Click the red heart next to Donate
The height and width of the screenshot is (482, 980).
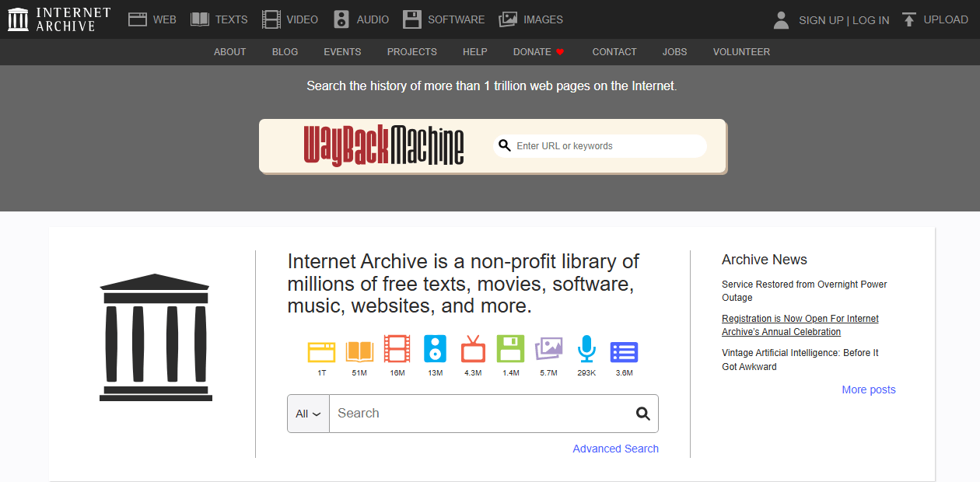tap(560, 52)
